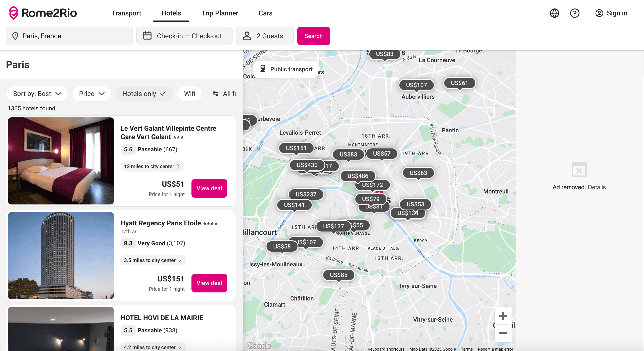The width and height of the screenshot is (644, 351).
Task: Open the language globe icon
Action: tap(554, 13)
